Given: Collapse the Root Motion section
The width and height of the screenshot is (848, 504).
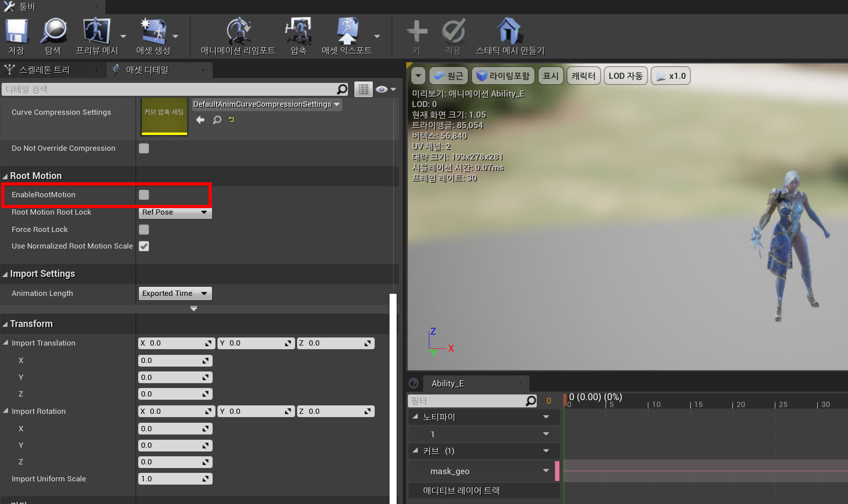Looking at the screenshot, I should (x=5, y=176).
